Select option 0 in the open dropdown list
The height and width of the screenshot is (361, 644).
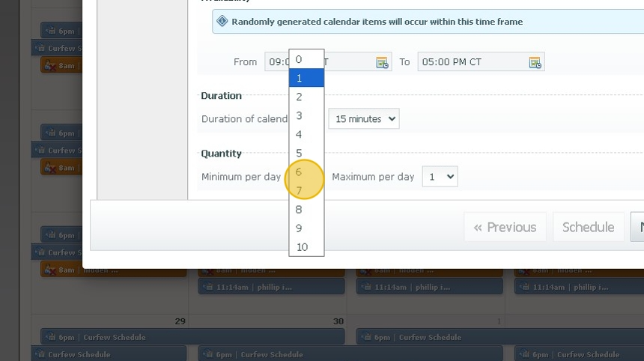(306, 59)
